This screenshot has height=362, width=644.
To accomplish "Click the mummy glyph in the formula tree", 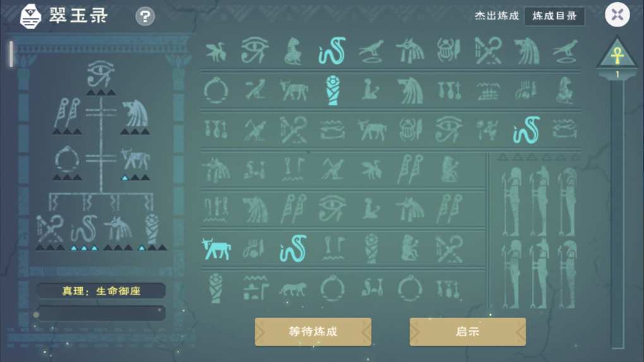I will [x=152, y=228].
